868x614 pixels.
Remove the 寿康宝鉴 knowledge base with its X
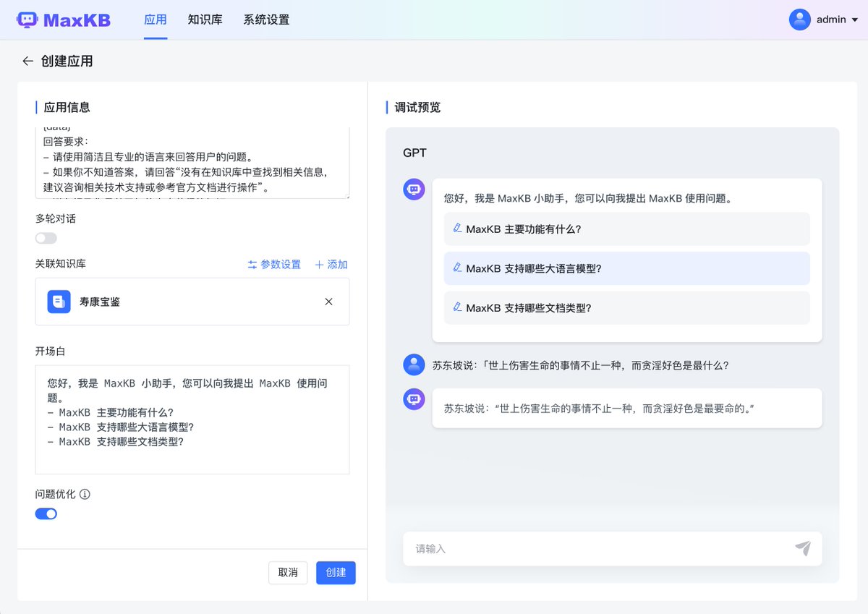click(328, 302)
